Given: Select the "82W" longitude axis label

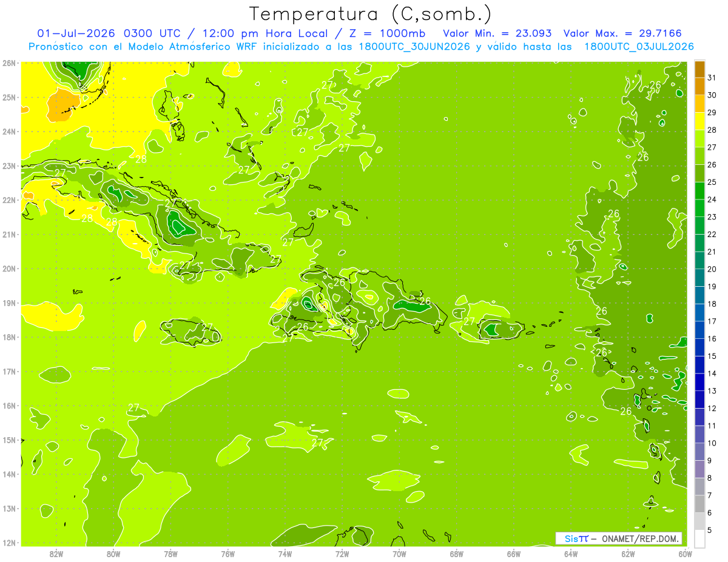Looking at the screenshot, I should pyautogui.click(x=56, y=554).
